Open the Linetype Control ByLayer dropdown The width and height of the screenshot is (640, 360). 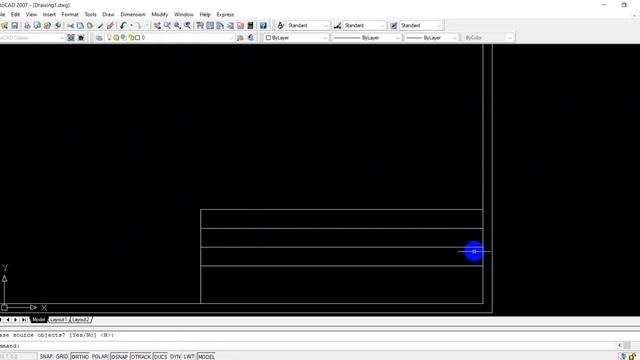[367, 38]
